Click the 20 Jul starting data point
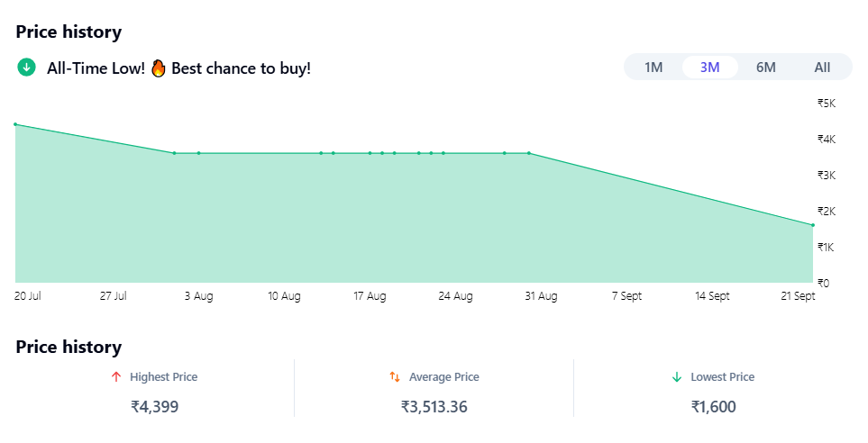This screenshot has width=868, height=443. coord(15,124)
